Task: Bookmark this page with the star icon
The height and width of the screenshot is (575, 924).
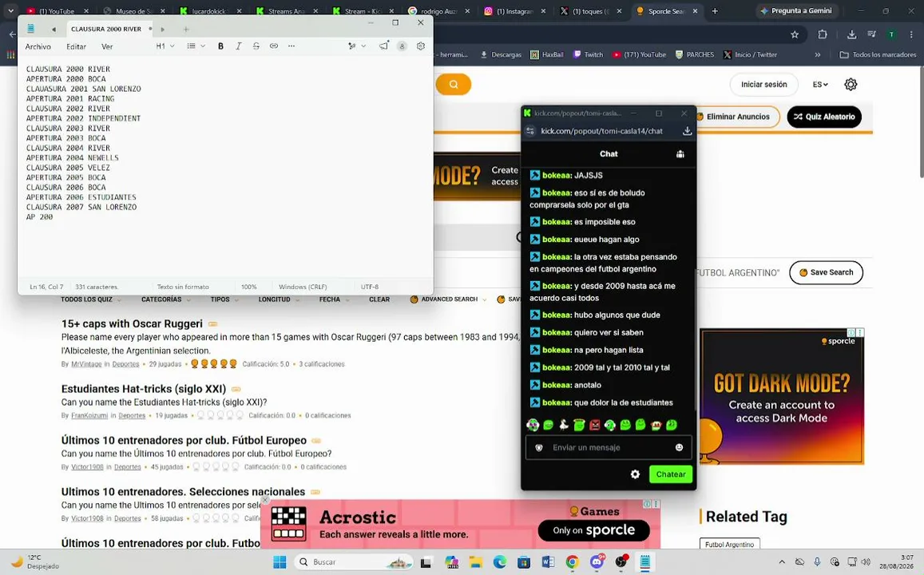Action: tap(795, 35)
